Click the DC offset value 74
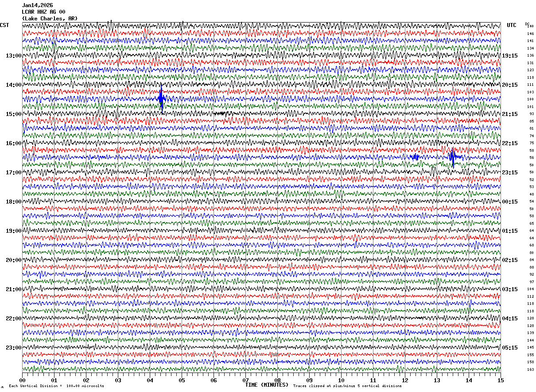This screenshot has height=392, width=536. pos(531,136)
